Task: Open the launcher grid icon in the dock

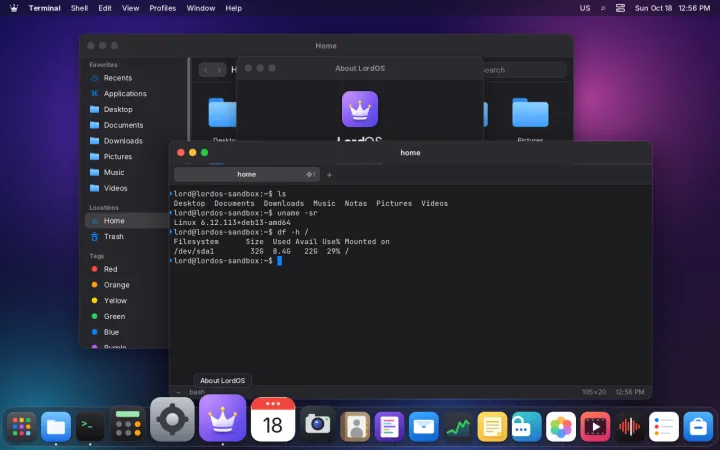Action: 21,427
